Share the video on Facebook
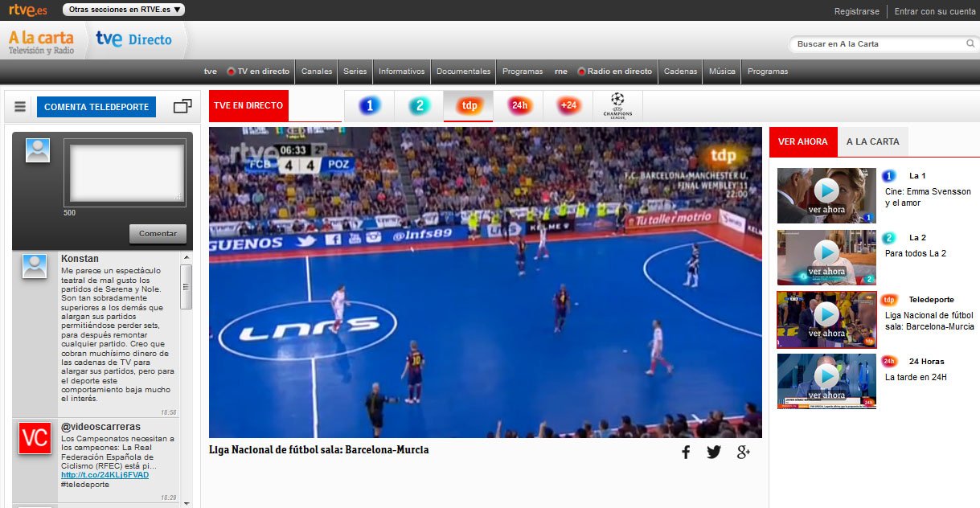 coord(686,453)
